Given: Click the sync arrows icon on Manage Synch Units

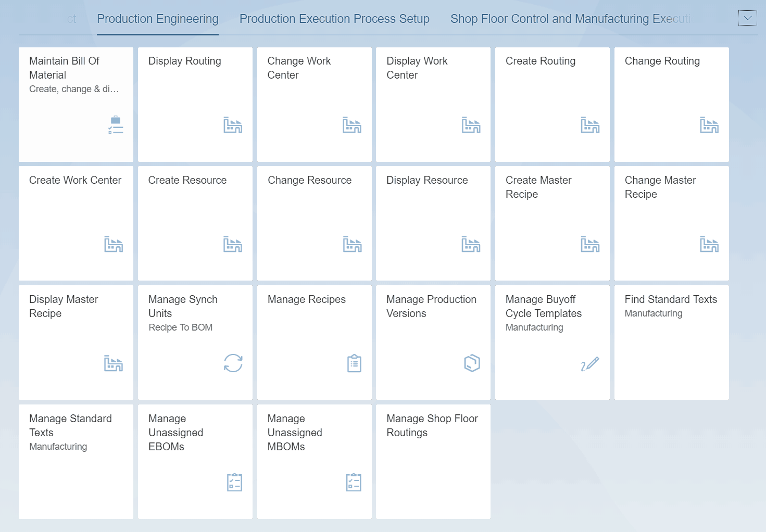Looking at the screenshot, I should [x=233, y=363].
